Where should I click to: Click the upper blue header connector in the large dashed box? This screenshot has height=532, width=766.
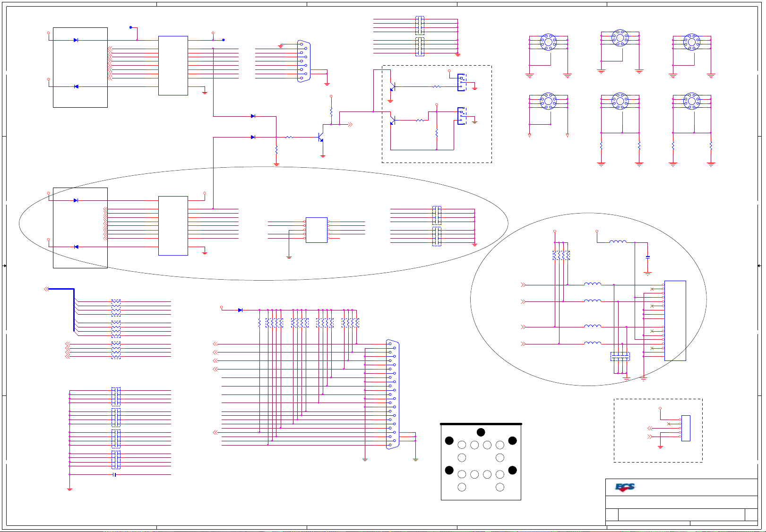[462, 82]
